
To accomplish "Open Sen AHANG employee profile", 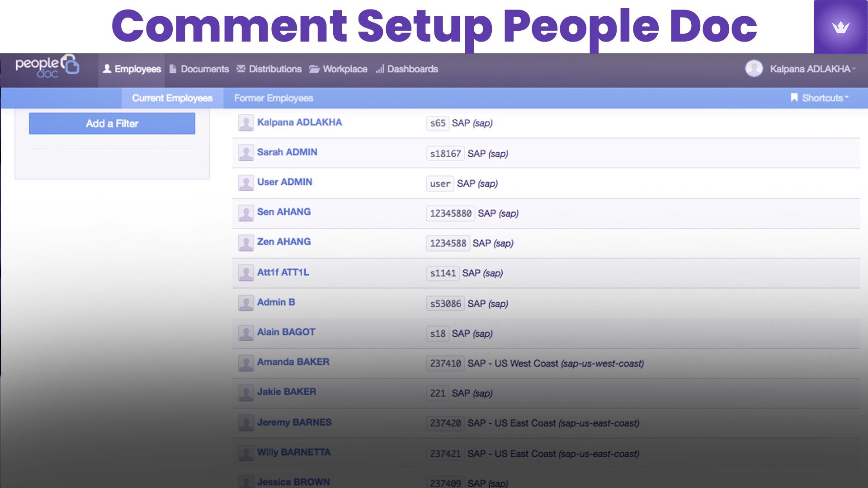I will 284,212.
